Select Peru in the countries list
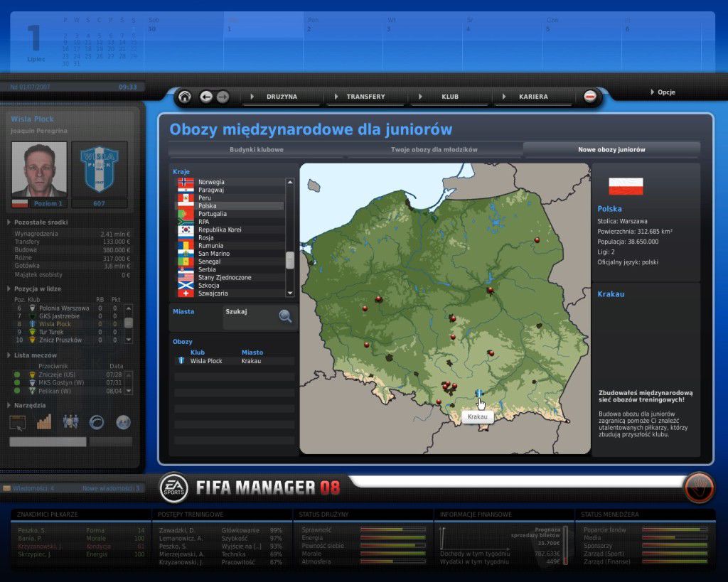The height and width of the screenshot is (582, 728). 230,198
